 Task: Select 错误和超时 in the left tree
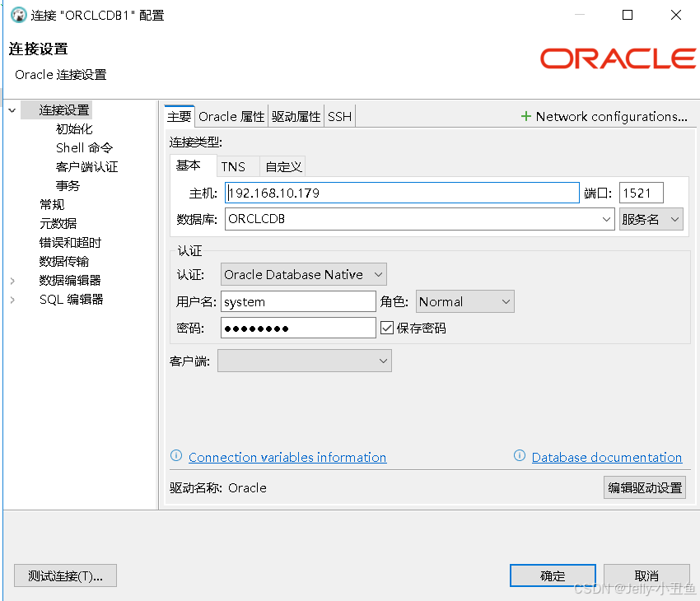[70, 243]
